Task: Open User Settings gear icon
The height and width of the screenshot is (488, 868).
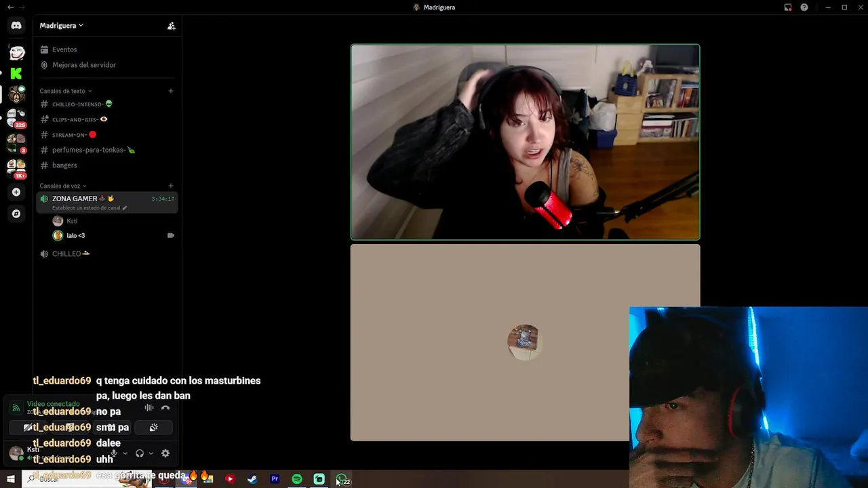Action: [x=165, y=453]
